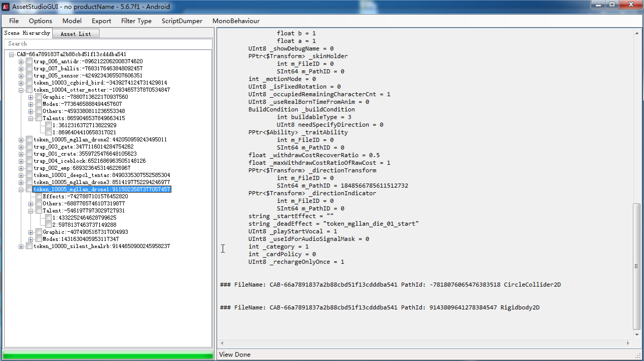Collapse the Talent node under drone1
Viewport: 644px width, 361px height.
click(x=30, y=211)
